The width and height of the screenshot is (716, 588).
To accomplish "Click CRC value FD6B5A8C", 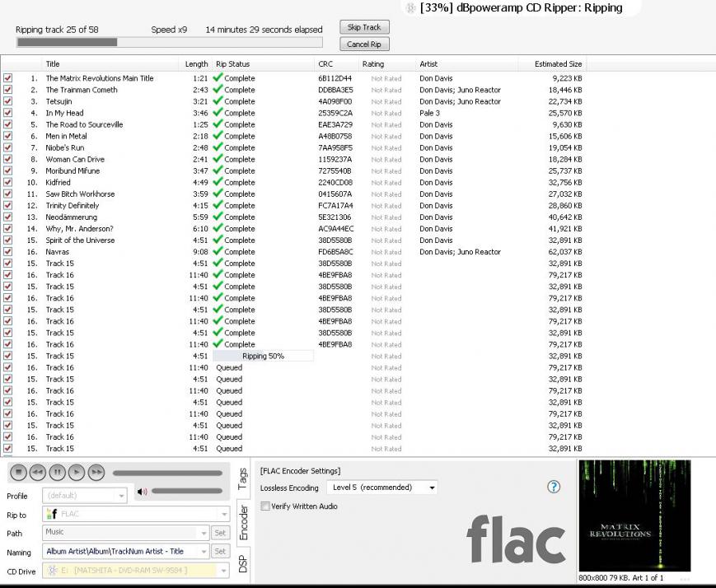I will 335,251.
